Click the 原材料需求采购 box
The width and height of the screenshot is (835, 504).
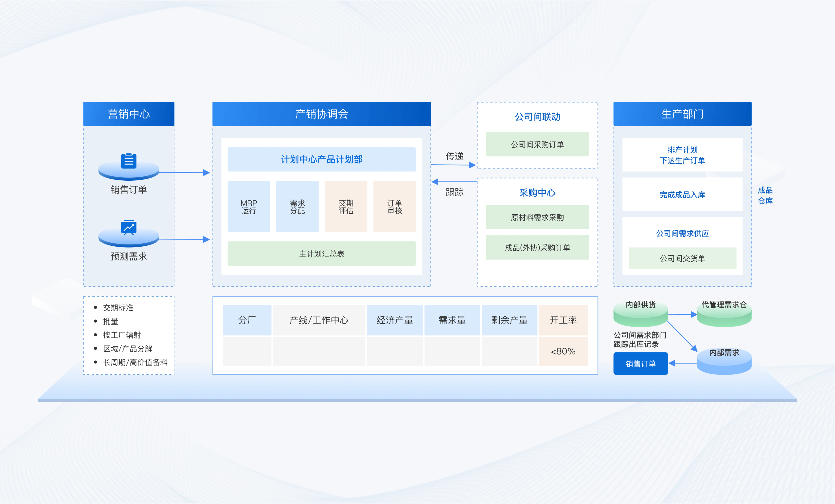537,217
